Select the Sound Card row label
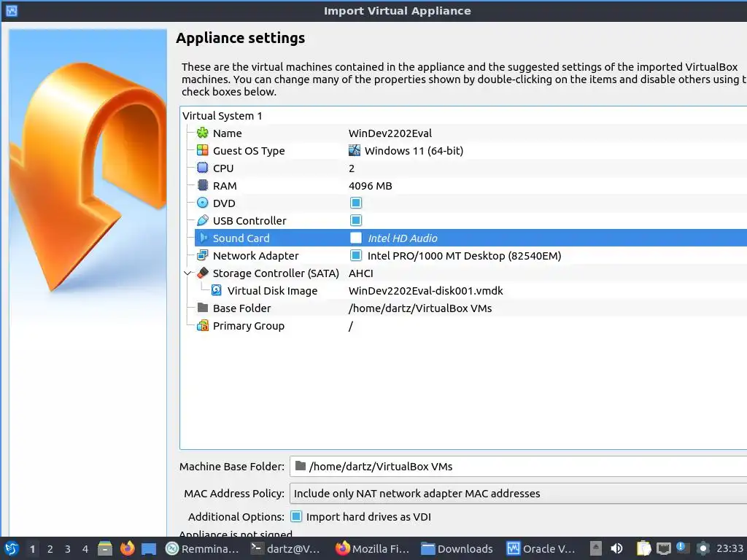The width and height of the screenshot is (747, 560). point(241,238)
